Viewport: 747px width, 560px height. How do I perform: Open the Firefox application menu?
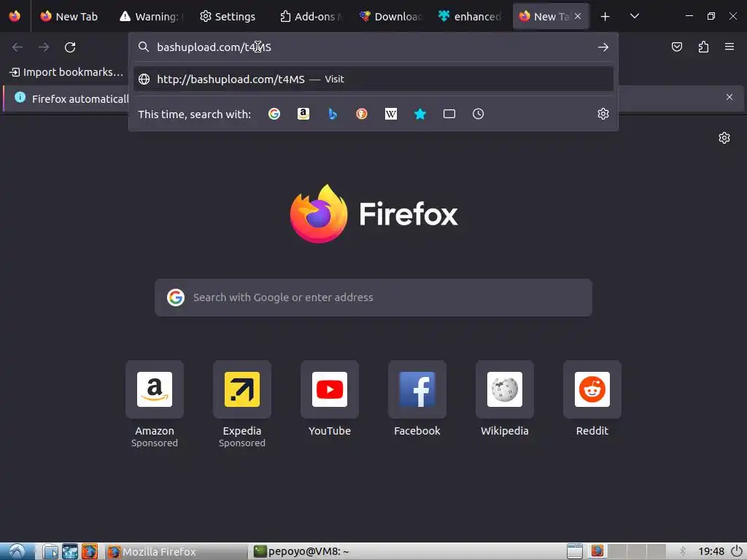729,47
